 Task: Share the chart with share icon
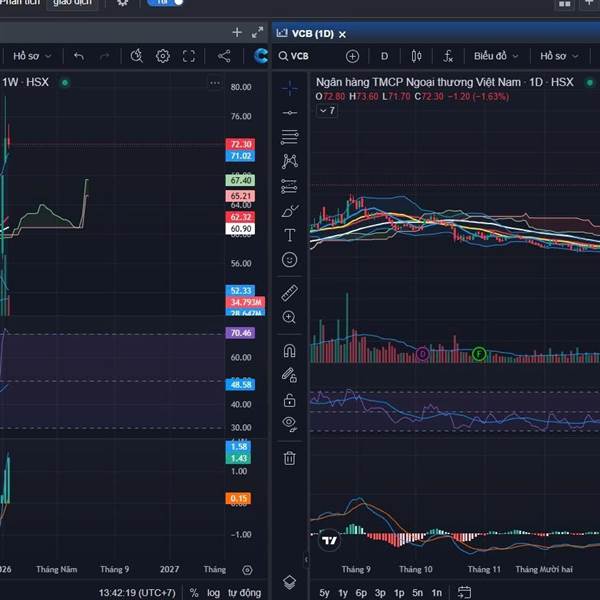point(224,56)
